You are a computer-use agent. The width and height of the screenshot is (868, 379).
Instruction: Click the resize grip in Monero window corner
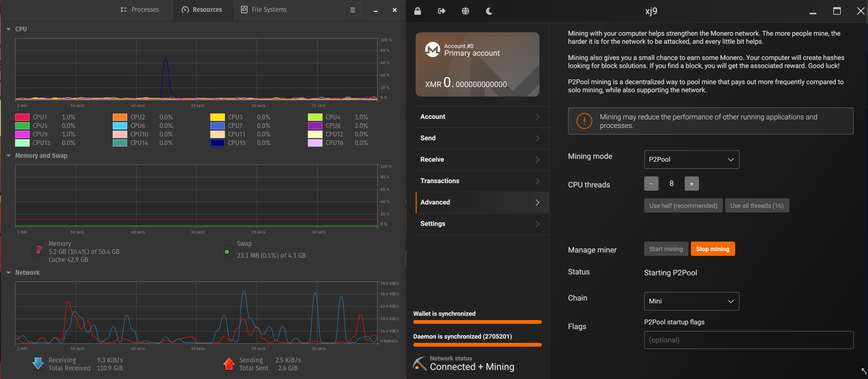click(x=864, y=371)
